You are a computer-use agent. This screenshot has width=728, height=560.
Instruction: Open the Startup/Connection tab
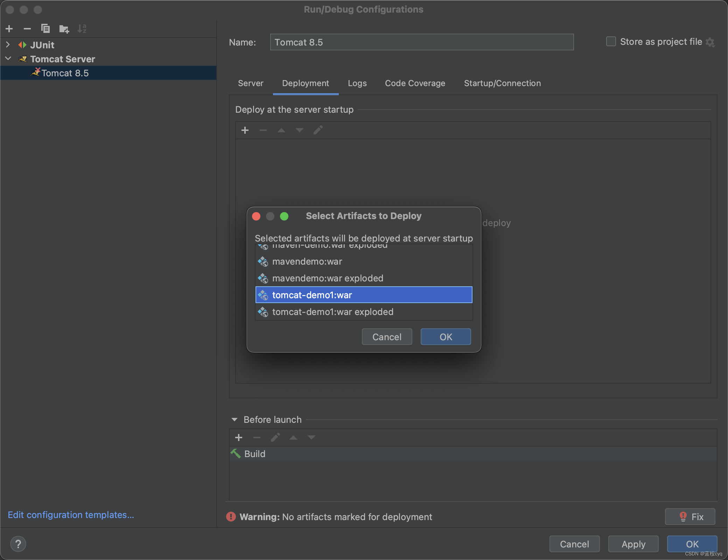pyautogui.click(x=502, y=83)
